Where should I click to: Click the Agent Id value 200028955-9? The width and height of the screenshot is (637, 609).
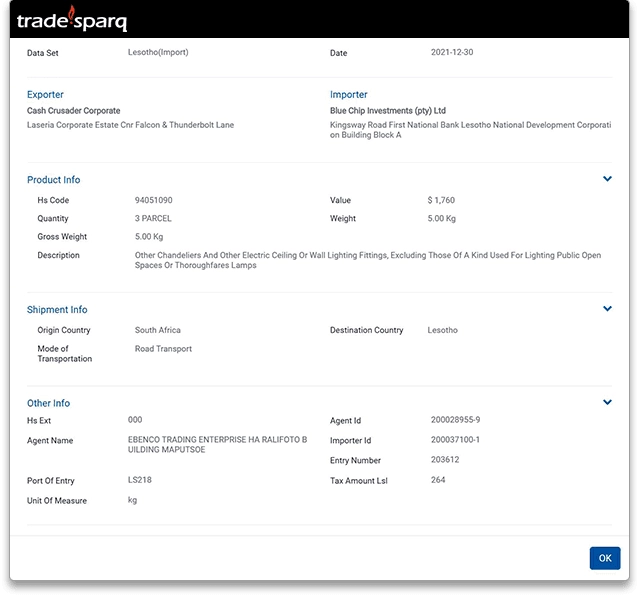pyautogui.click(x=455, y=420)
